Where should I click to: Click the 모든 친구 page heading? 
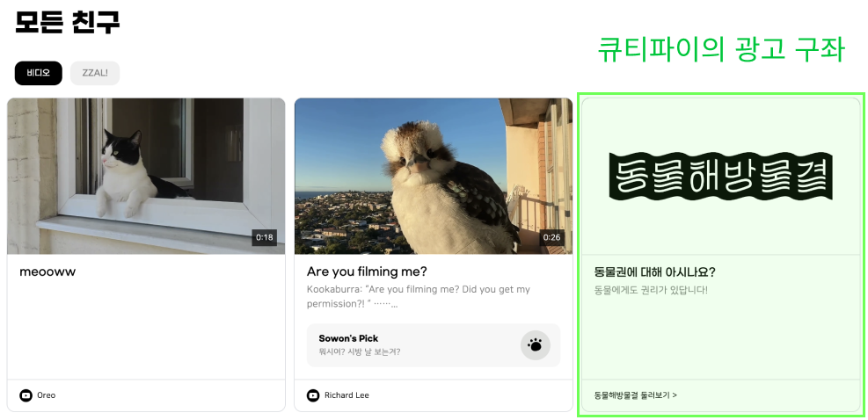tap(67, 22)
